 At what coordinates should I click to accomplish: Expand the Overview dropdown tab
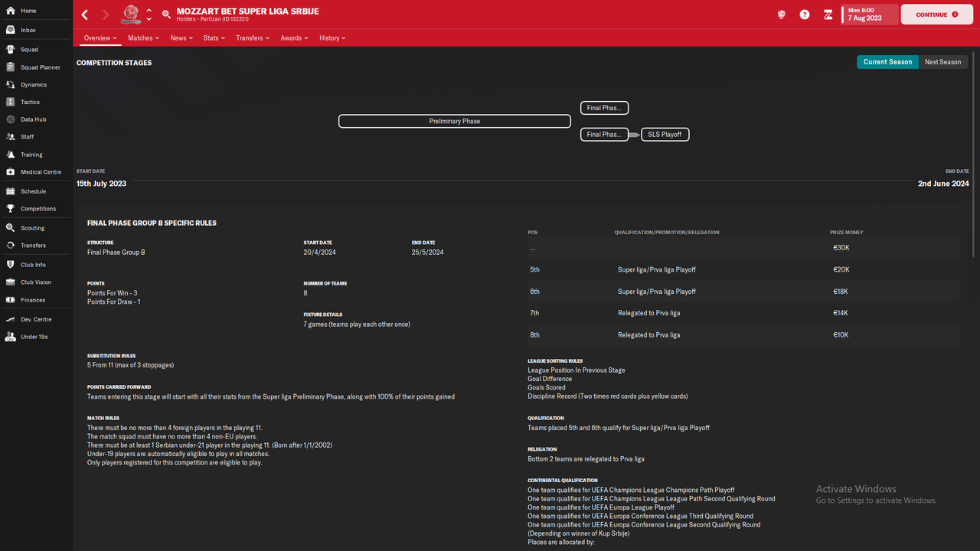tap(100, 37)
